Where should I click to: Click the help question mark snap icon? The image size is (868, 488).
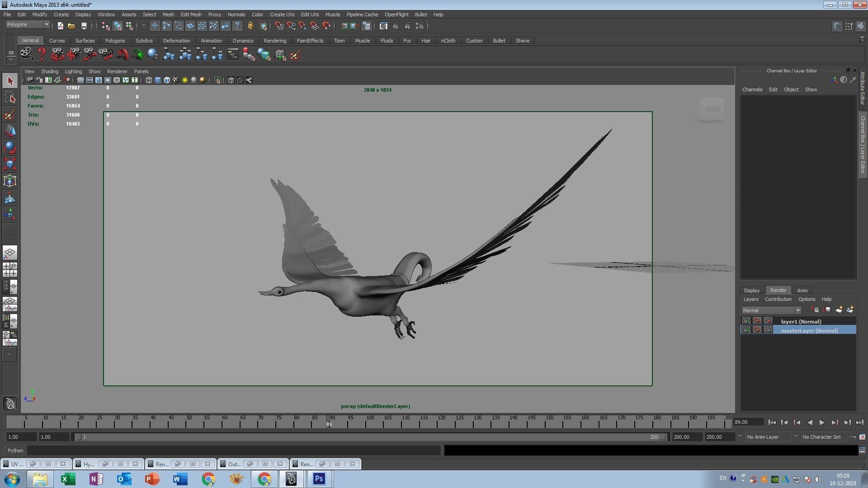237,26
